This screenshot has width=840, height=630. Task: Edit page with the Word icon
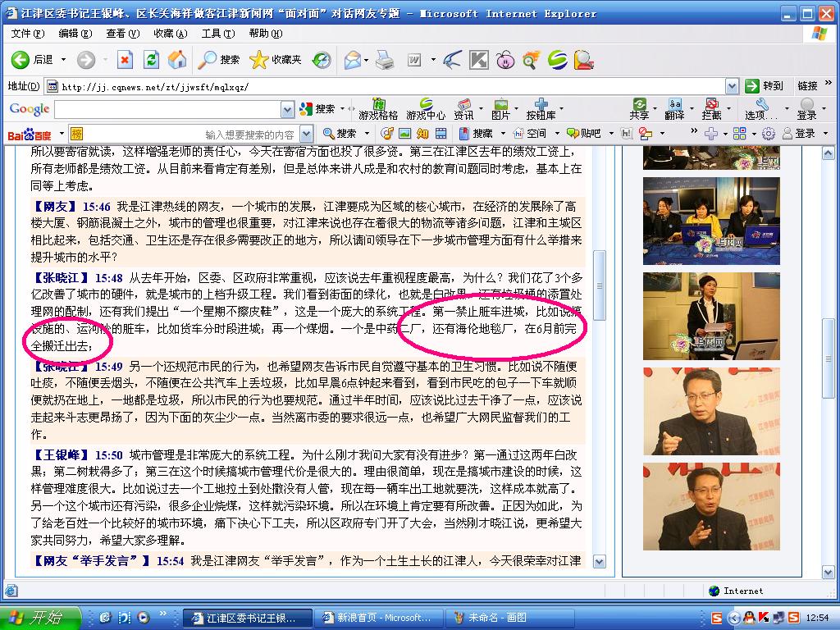coord(414,59)
